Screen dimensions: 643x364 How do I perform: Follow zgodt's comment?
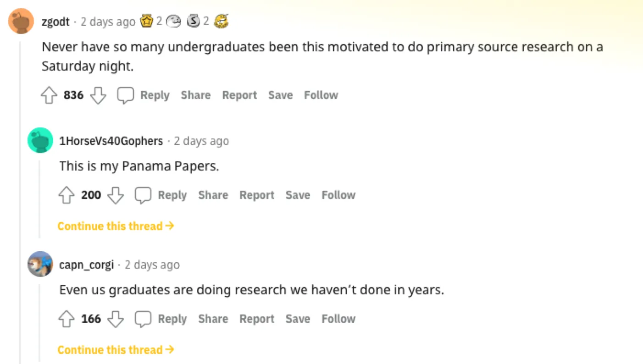coord(321,95)
